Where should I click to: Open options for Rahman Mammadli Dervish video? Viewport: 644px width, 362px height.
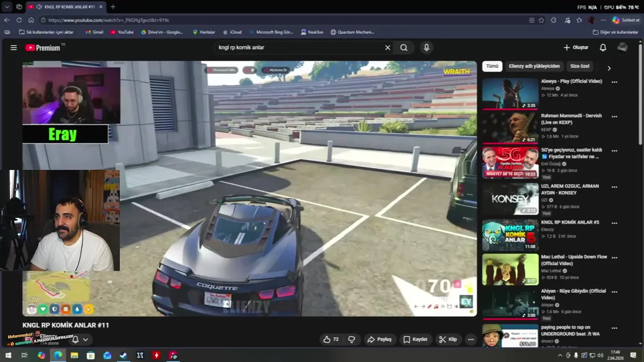[614, 116]
